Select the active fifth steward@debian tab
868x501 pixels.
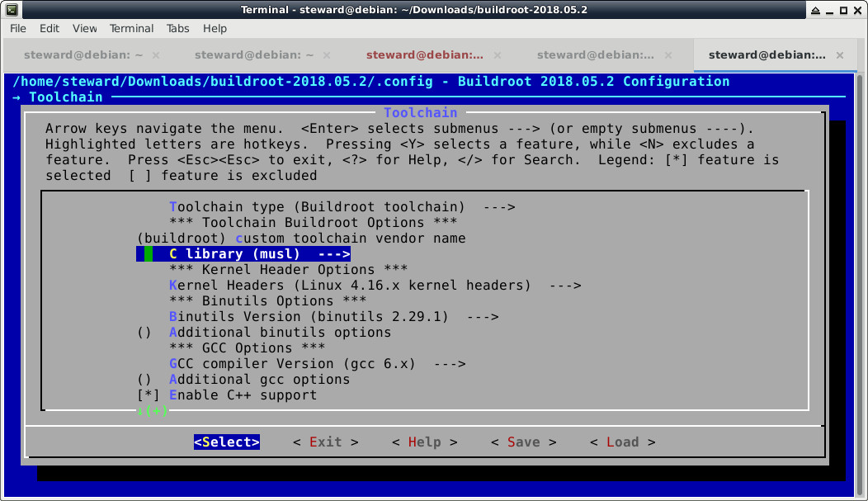click(x=767, y=54)
